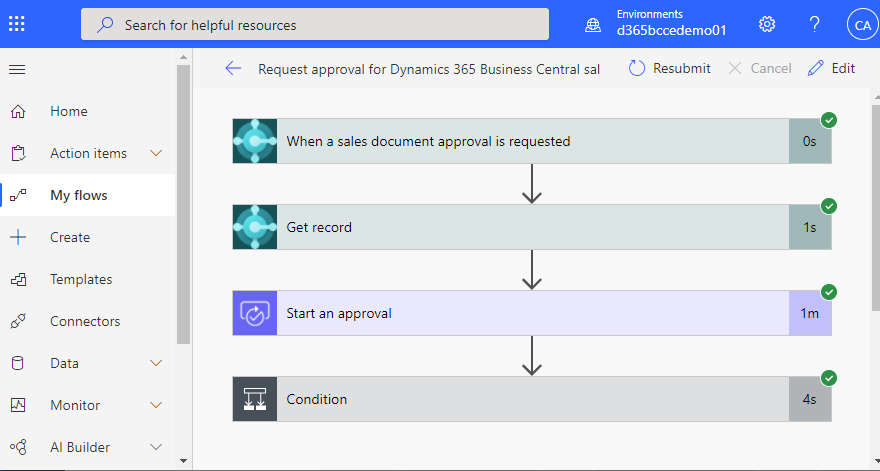Click the Start an approval icon

(x=255, y=313)
